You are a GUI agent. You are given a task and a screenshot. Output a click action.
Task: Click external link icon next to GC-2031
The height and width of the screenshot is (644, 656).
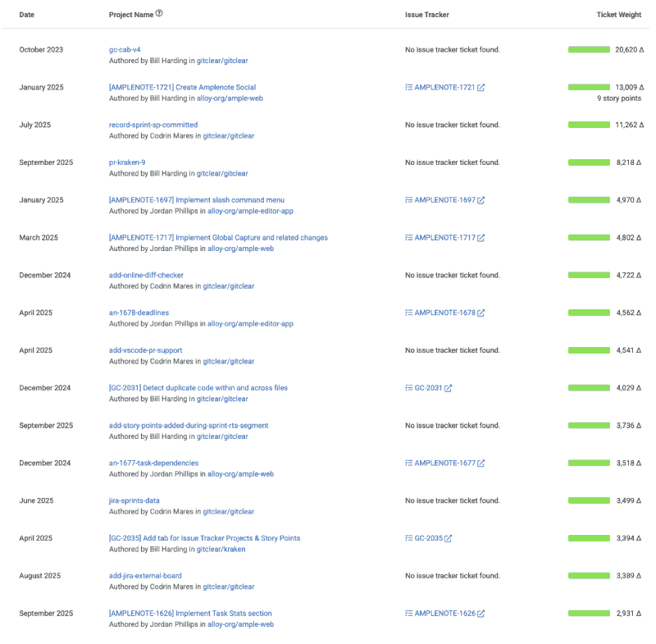(449, 388)
